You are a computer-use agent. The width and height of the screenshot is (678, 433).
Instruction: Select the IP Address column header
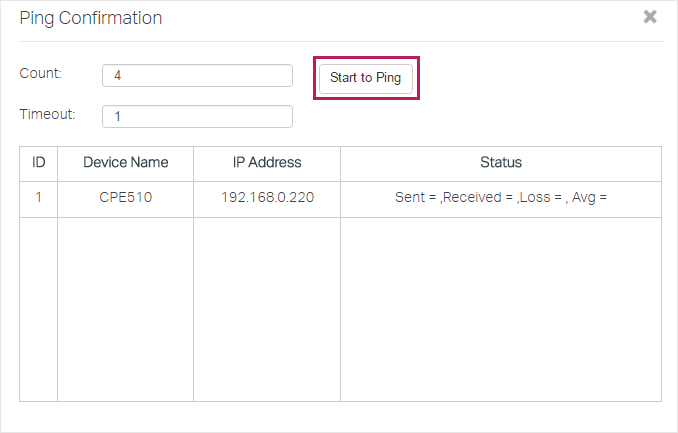[267, 164]
